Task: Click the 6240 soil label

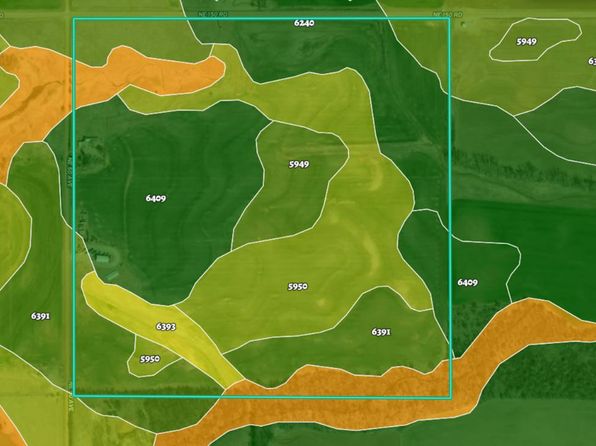Action: coord(304,23)
